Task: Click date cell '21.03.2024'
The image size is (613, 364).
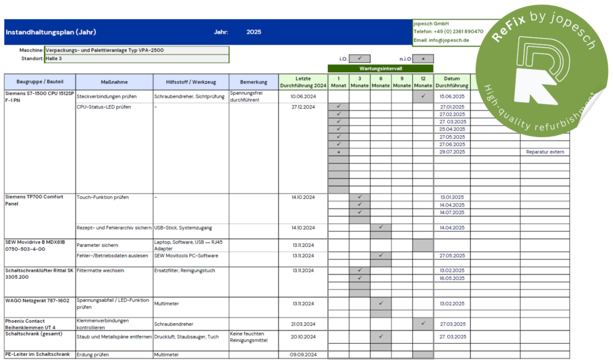Action: click(303, 324)
